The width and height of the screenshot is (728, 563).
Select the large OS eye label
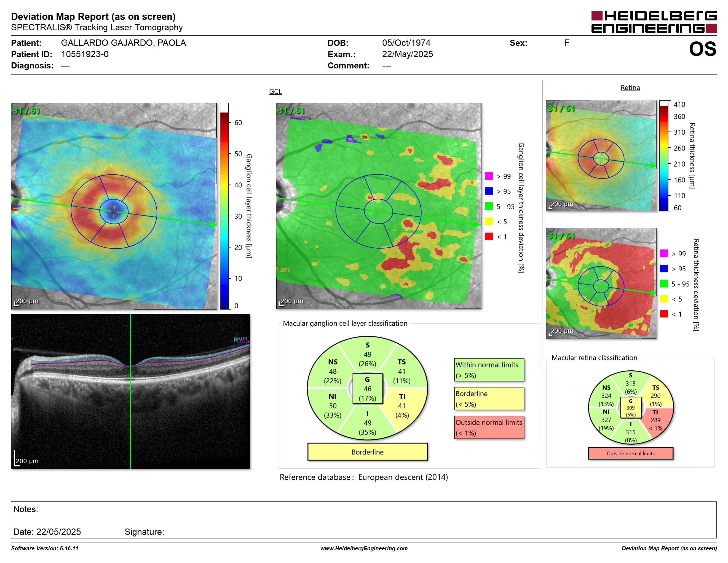click(x=702, y=49)
